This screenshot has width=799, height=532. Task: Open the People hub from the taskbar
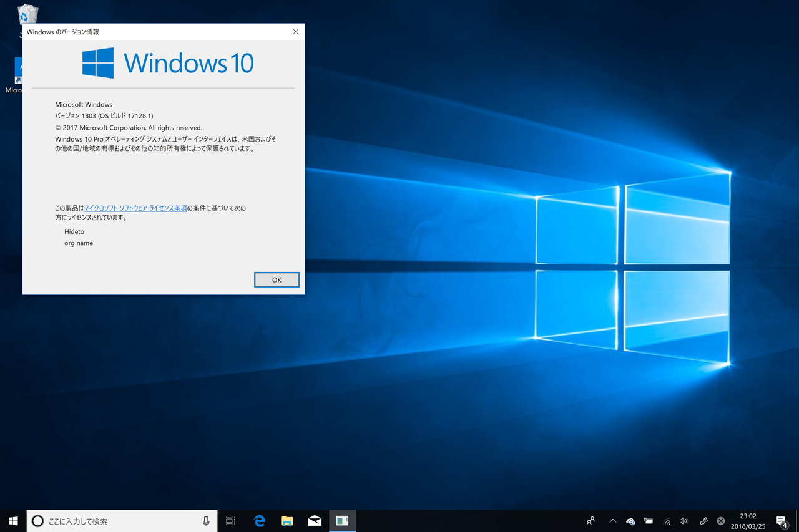coord(591,521)
